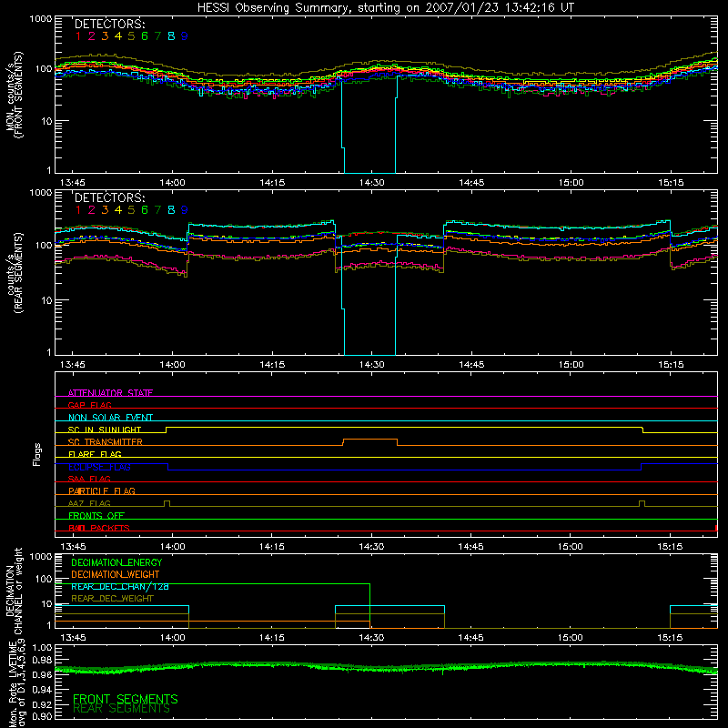Click the 14:15 tick label under decimation plot
Viewport: 728px width, 728px height.
271,638
